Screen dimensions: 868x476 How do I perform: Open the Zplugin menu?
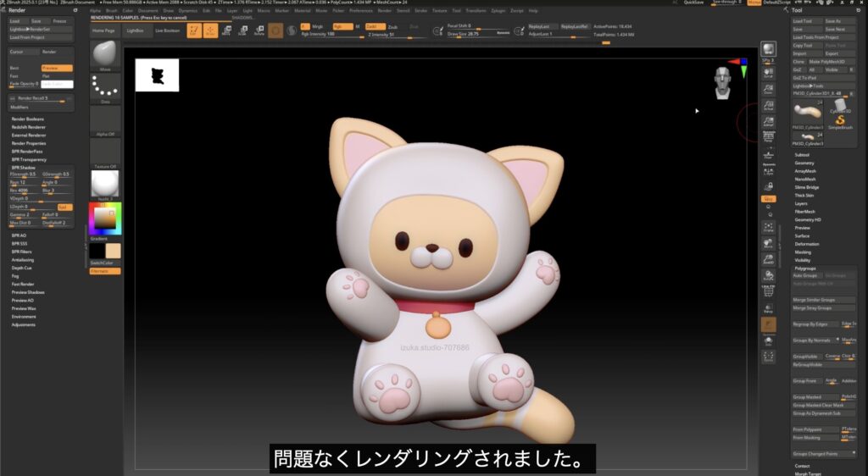(498, 10)
